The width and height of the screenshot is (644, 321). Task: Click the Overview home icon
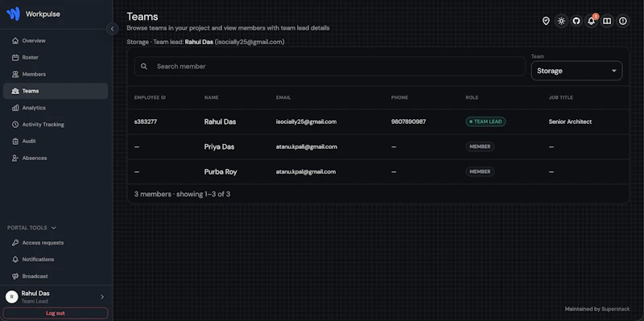pyautogui.click(x=15, y=41)
